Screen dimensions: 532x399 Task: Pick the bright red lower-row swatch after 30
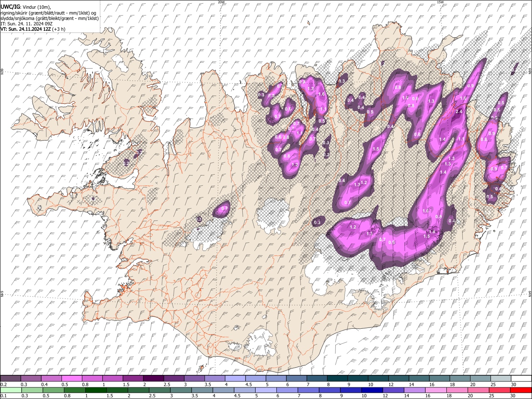[521, 390]
